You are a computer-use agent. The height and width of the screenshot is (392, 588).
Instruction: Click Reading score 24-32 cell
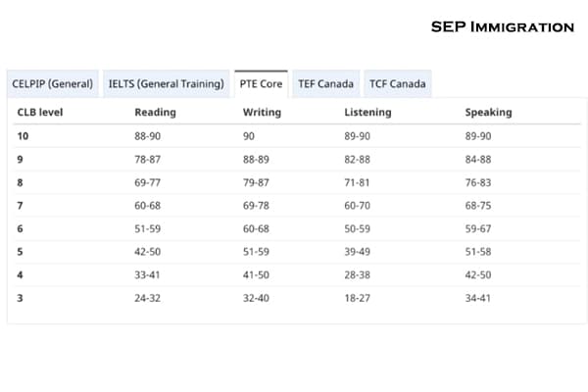pyautogui.click(x=148, y=298)
